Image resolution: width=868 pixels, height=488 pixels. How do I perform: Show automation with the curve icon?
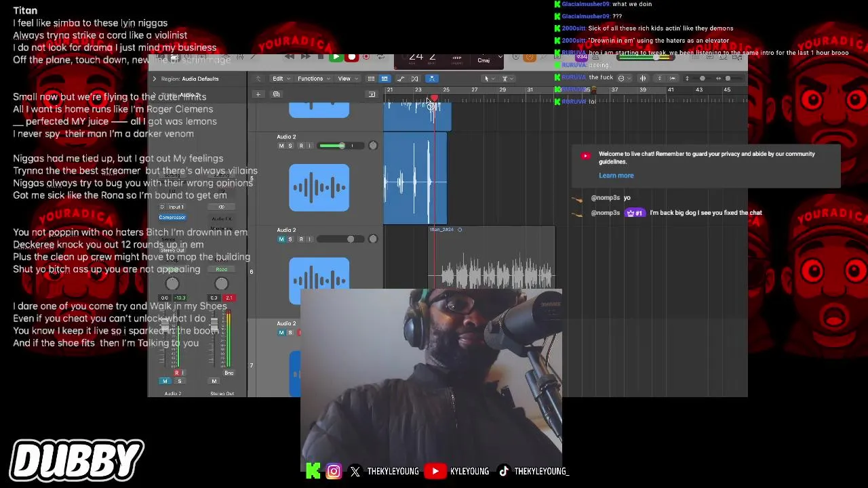[401, 79]
